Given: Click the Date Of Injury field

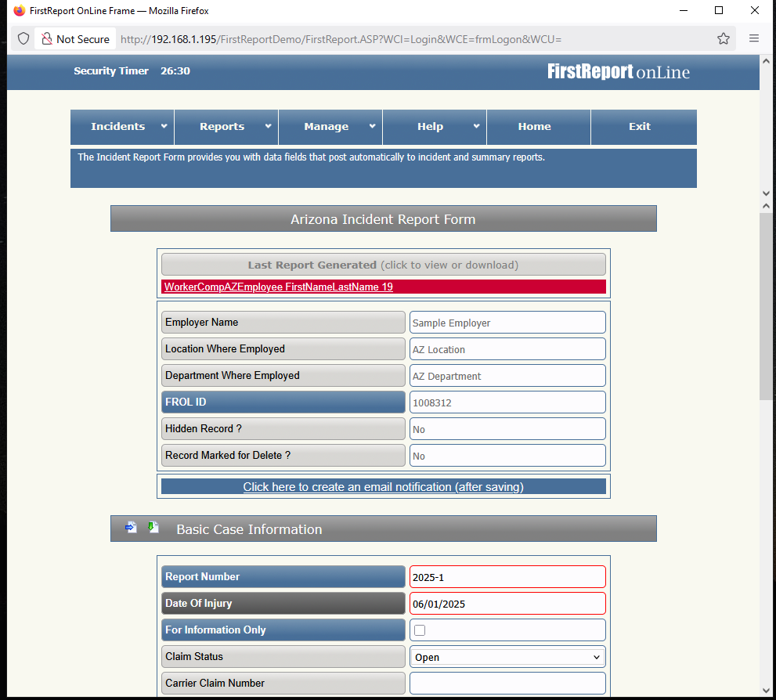Looking at the screenshot, I should tap(507, 604).
